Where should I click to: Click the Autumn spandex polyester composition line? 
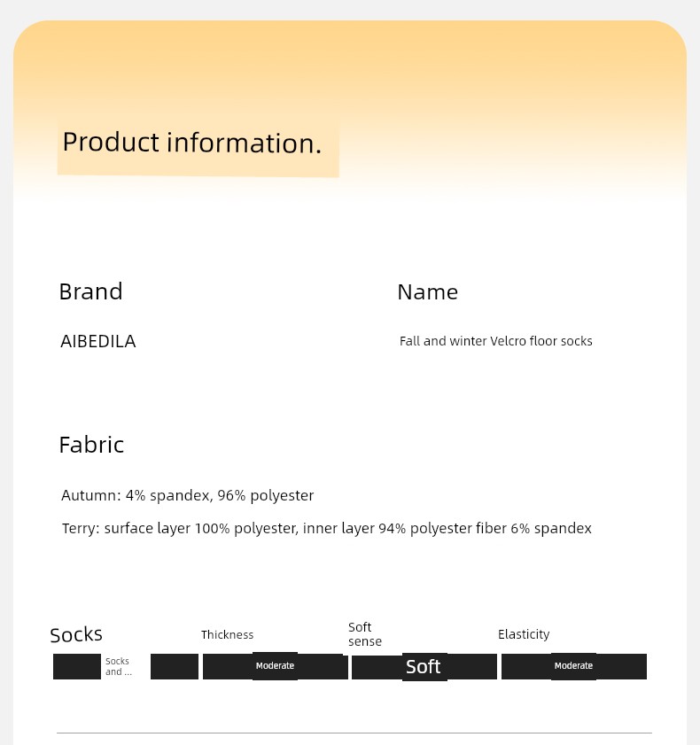pos(187,495)
